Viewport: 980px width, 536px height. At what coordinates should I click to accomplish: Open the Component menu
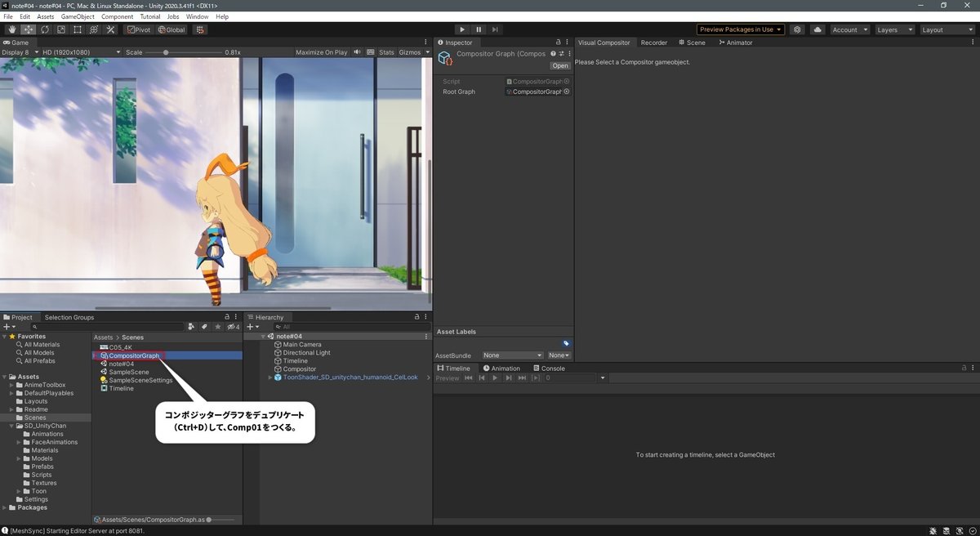tap(118, 16)
